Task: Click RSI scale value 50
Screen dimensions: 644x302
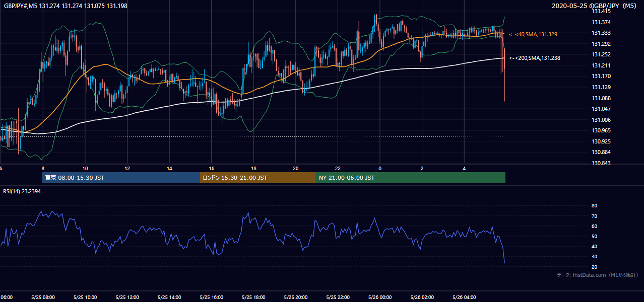Action: pyautogui.click(x=594, y=236)
